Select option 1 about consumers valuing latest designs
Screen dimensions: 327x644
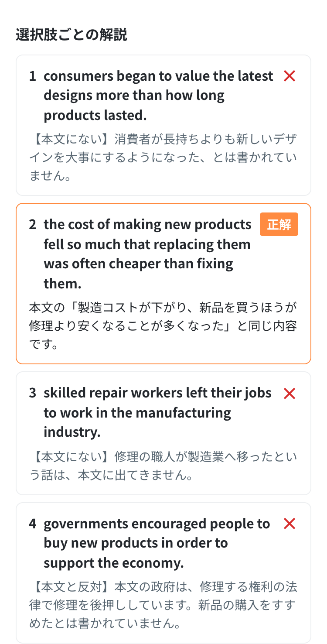pyautogui.click(x=163, y=125)
